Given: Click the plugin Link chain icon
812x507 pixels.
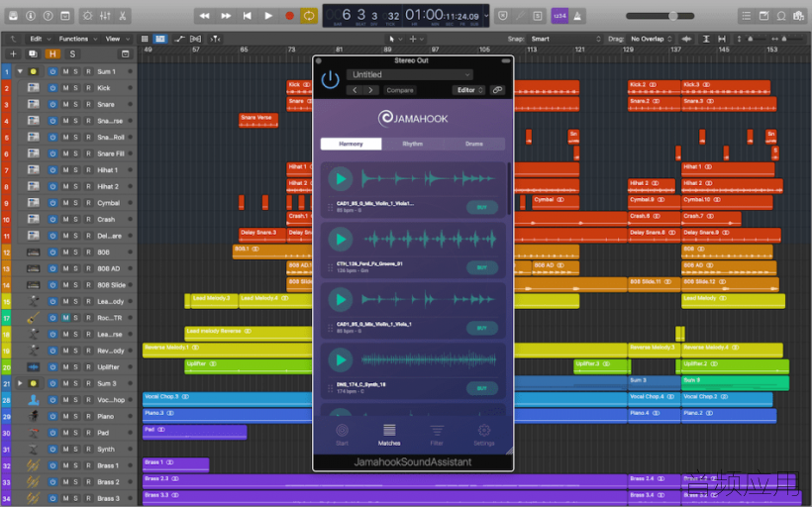Looking at the screenshot, I should (x=497, y=90).
